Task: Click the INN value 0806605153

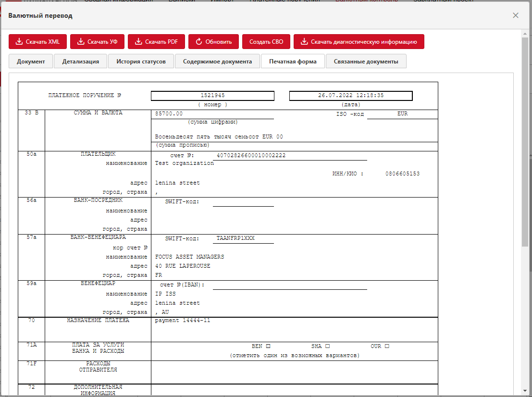Action: pyautogui.click(x=402, y=174)
